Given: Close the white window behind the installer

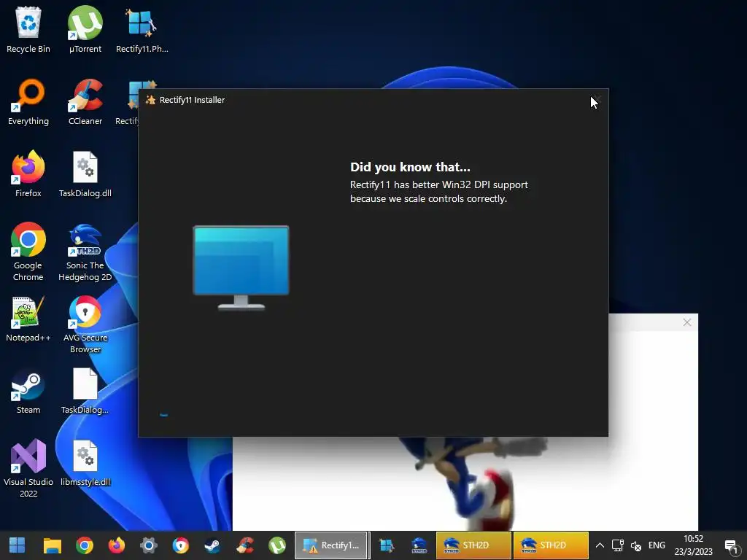Looking at the screenshot, I should click(x=686, y=322).
